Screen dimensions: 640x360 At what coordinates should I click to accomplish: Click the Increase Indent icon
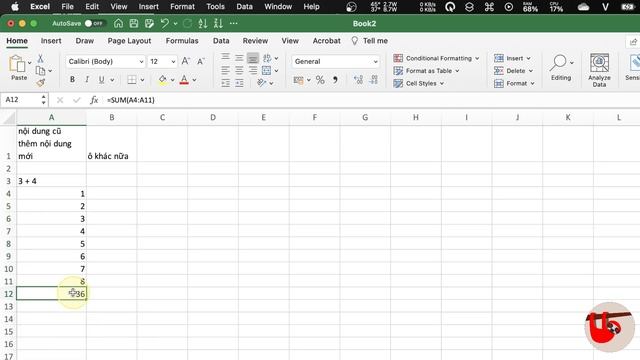pyautogui.click(x=239, y=83)
